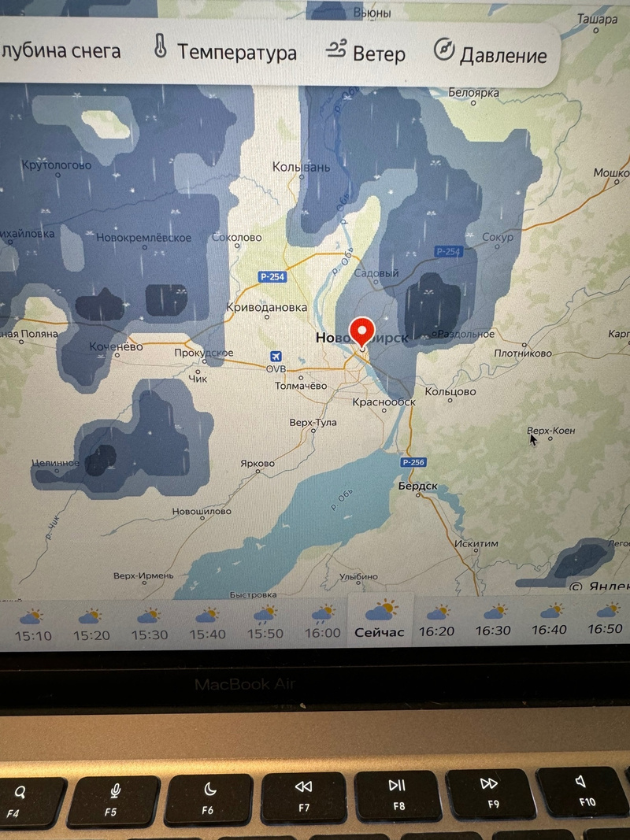630x840 pixels.
Task: Click the wind icon next to Ветер
Action: [x=335, y=48]
